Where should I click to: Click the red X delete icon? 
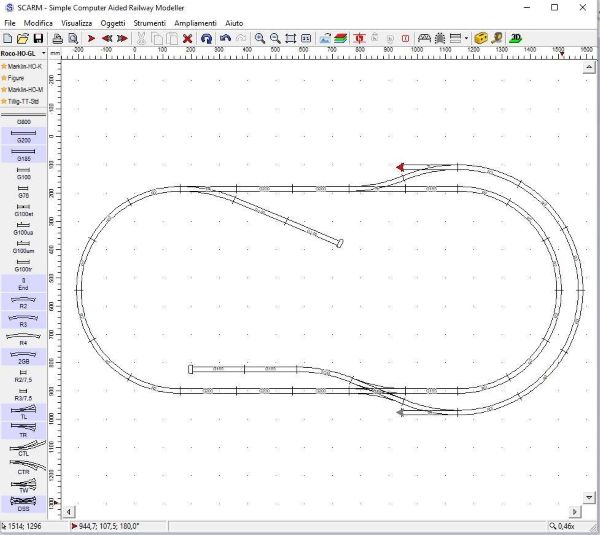tap(187, 38)
